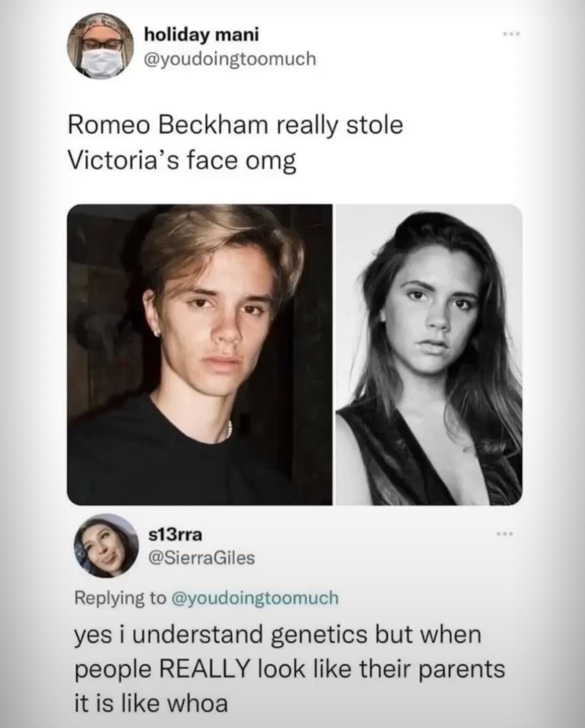Enlarge the right black-and-white portrait
This screenshot has height=728, width=585.
pyautogui.click(x=428, y=354)
